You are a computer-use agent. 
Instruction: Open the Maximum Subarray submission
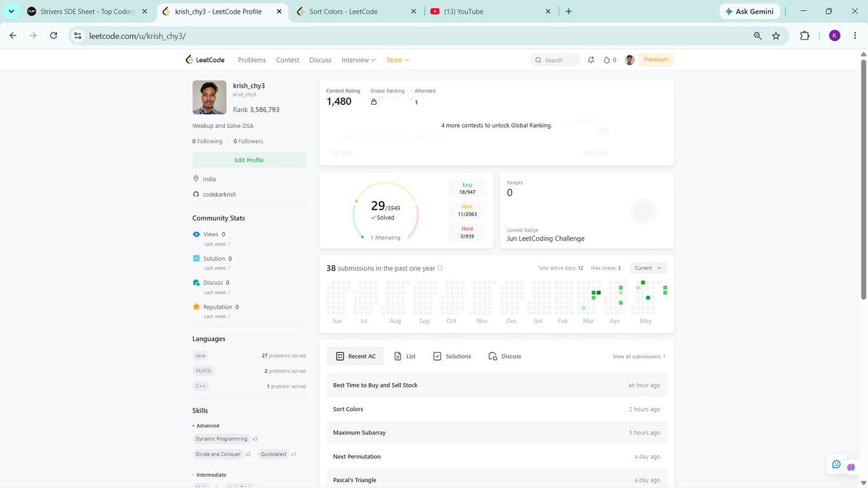496,432
